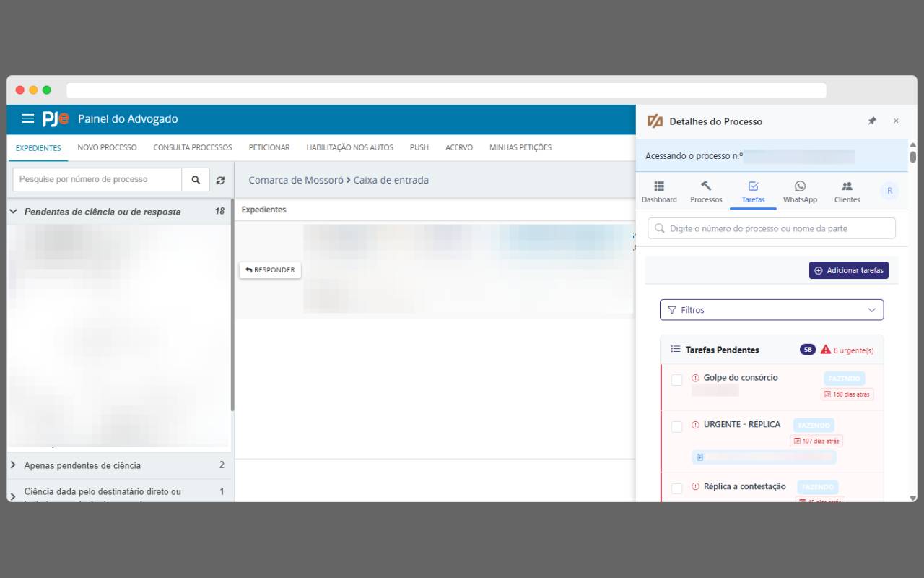
Task: Go to the Minhas Petições tab
Action: (x=520, y=147)
